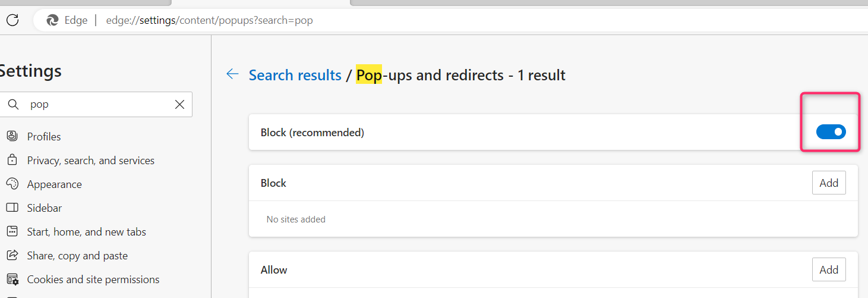
Task: Return to Search results link
Action: click(x=295, y=76)
